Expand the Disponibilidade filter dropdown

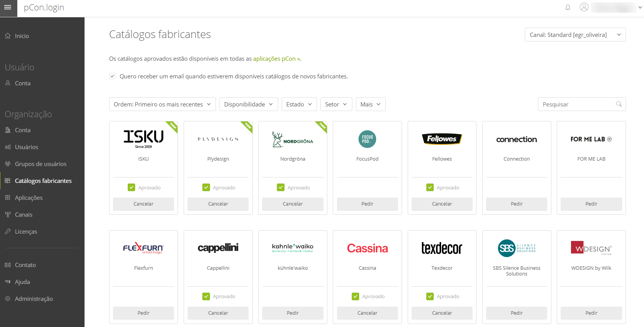coord(249,104)
